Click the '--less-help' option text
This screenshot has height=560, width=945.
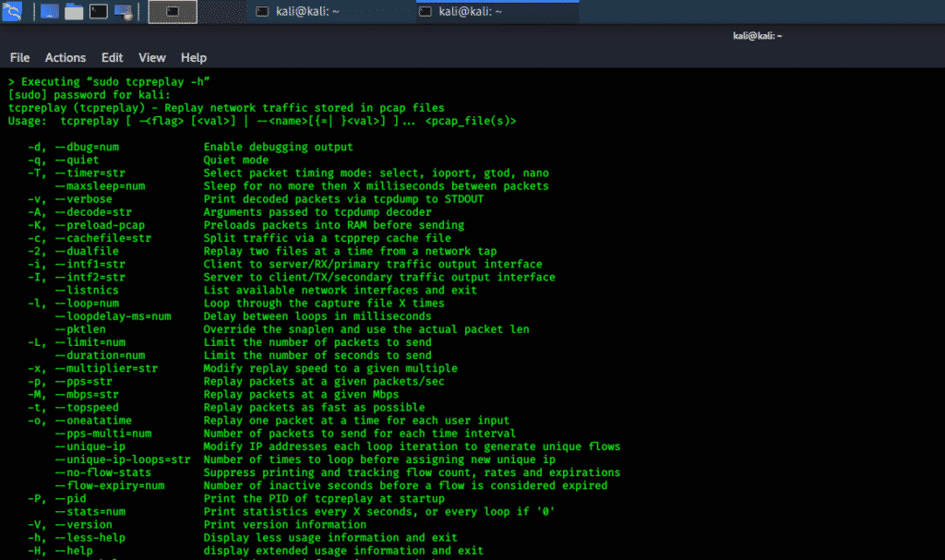coord(90,537)
